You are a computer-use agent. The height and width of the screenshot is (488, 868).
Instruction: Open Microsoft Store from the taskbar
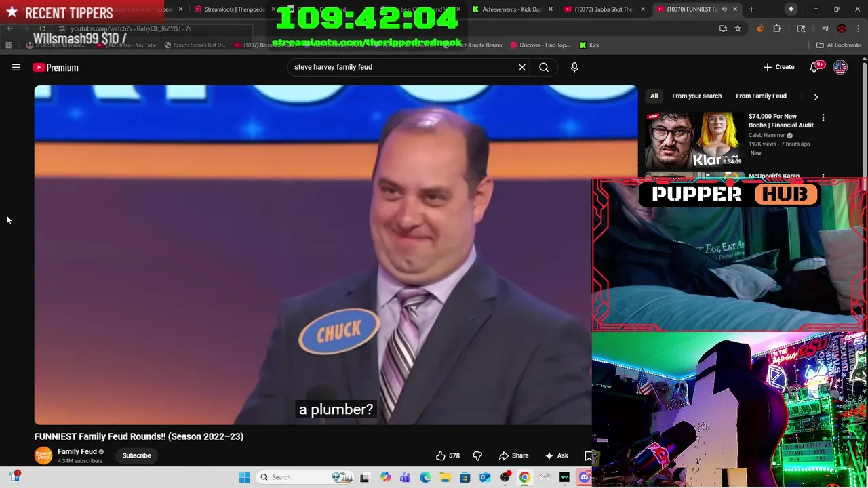pos(465,477)
